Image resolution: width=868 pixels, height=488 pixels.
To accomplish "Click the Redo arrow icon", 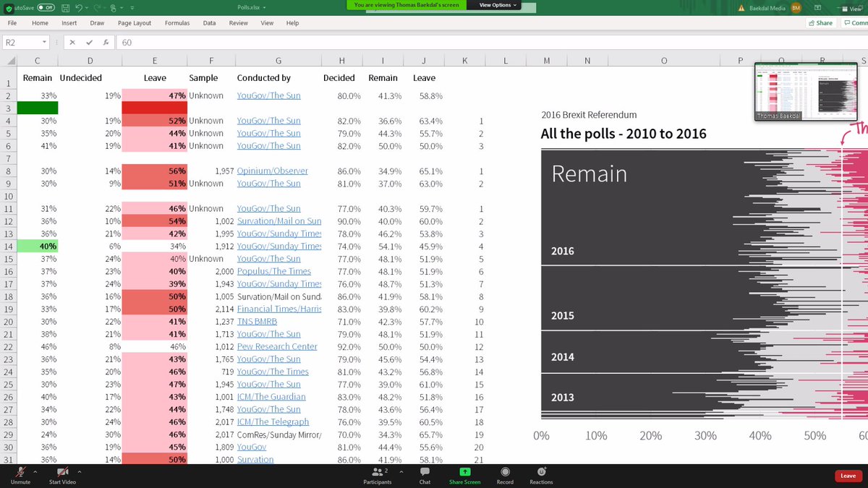I will click(x=97, y=8).
